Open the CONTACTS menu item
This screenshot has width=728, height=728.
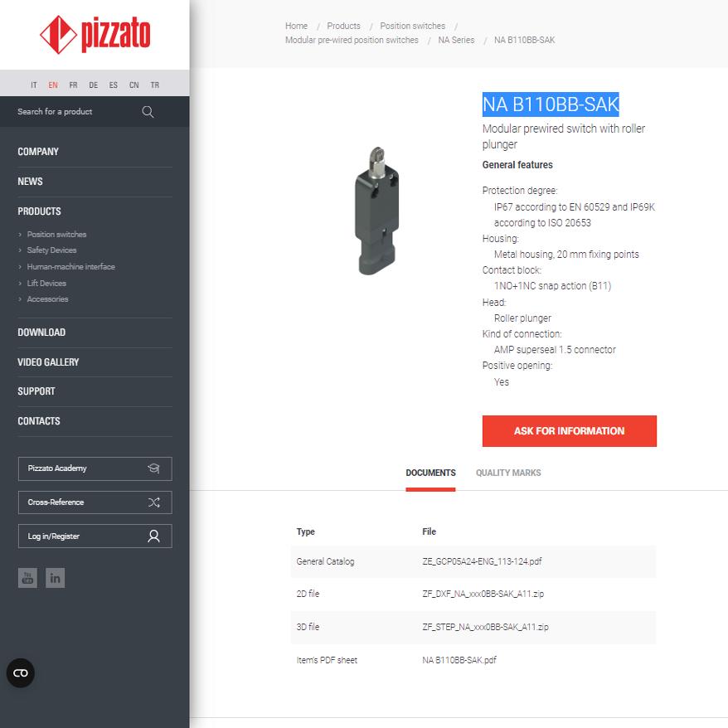[39, 421]
